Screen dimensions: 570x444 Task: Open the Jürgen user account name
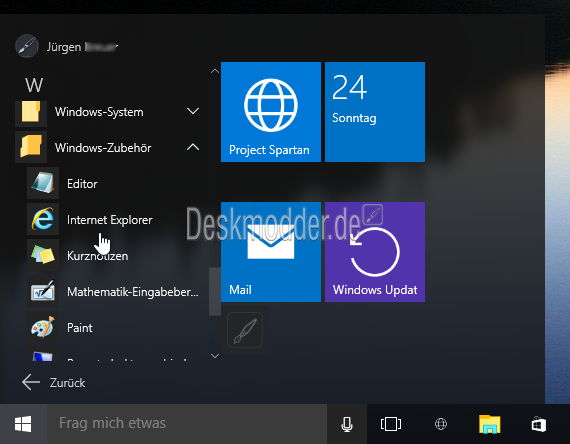click(x=82, y=47)
